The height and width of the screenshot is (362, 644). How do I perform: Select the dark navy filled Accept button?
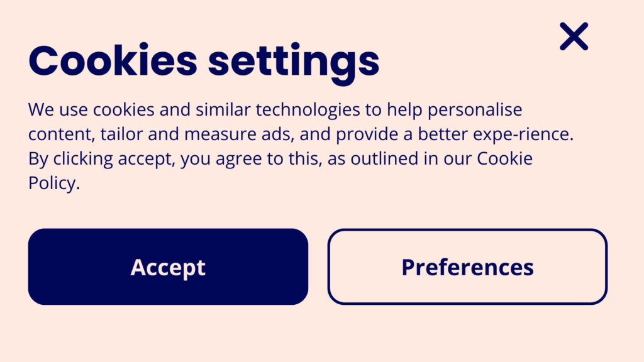click(x=168, y=267)
